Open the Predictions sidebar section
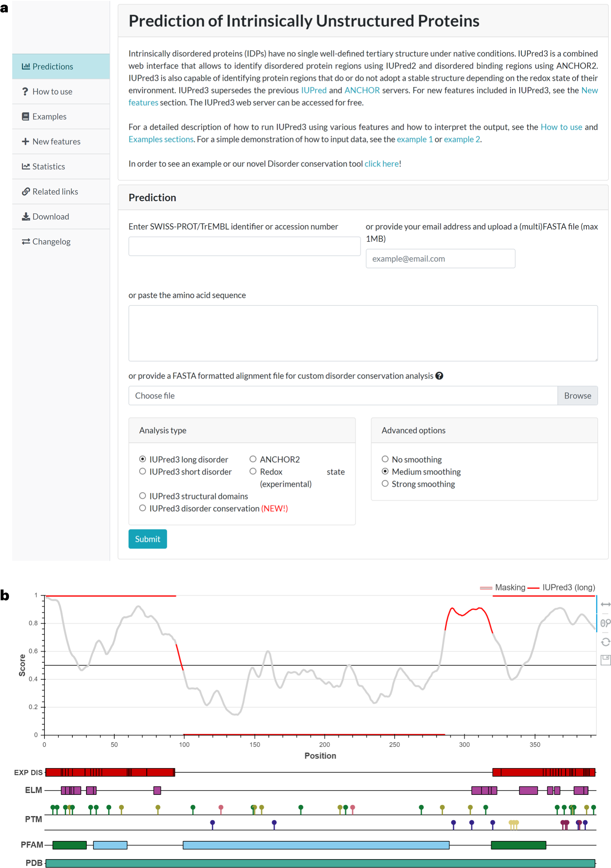 point(61,66)
